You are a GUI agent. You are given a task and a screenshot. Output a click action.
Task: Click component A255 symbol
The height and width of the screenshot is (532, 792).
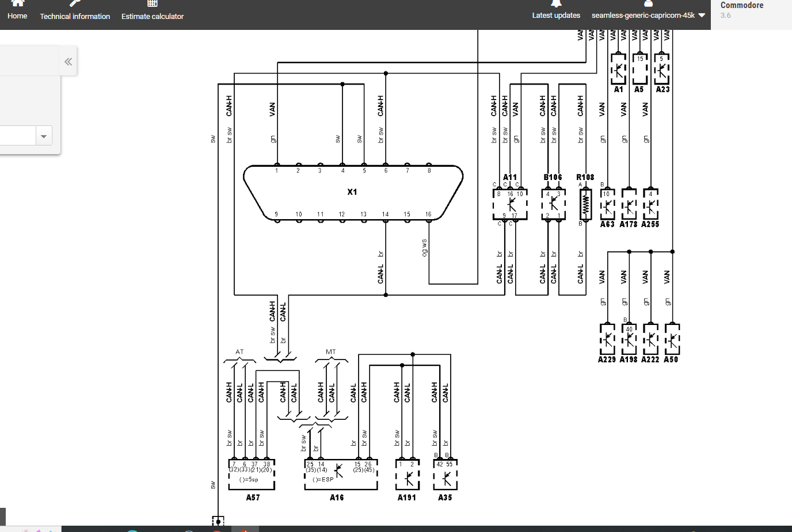pyautogui.click(x=650, y=204)
